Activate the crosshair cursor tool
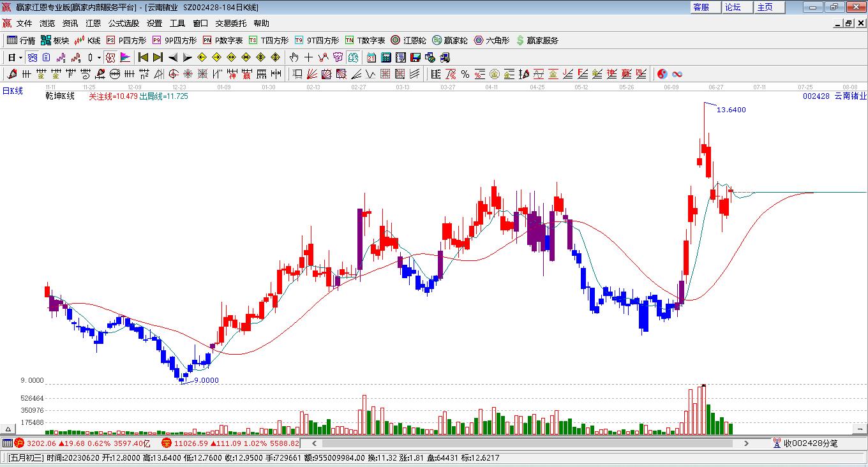This screenshot has width=868, height=467. 308,57
